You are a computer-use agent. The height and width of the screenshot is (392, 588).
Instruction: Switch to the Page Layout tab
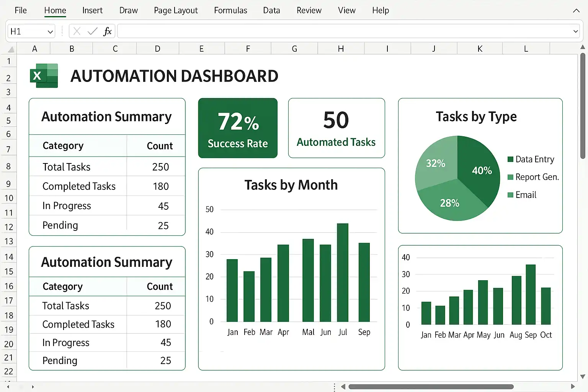(176, 10)
